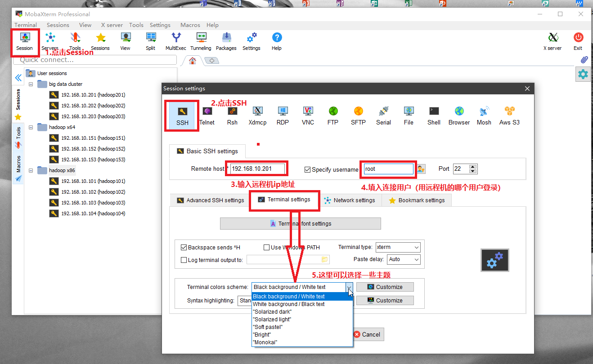
Task: Click the paperclip icon in main window
Action: click(584, 60)
